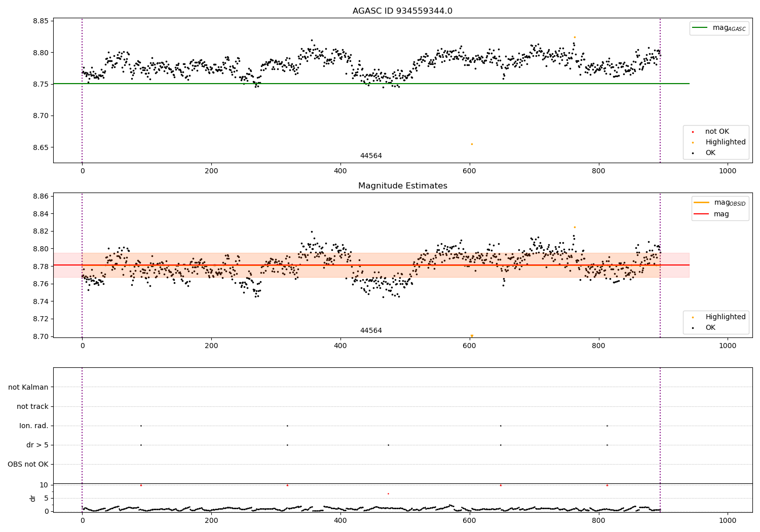
Task: Select the orange mag OBSID legend line
Action: (702, 203)
